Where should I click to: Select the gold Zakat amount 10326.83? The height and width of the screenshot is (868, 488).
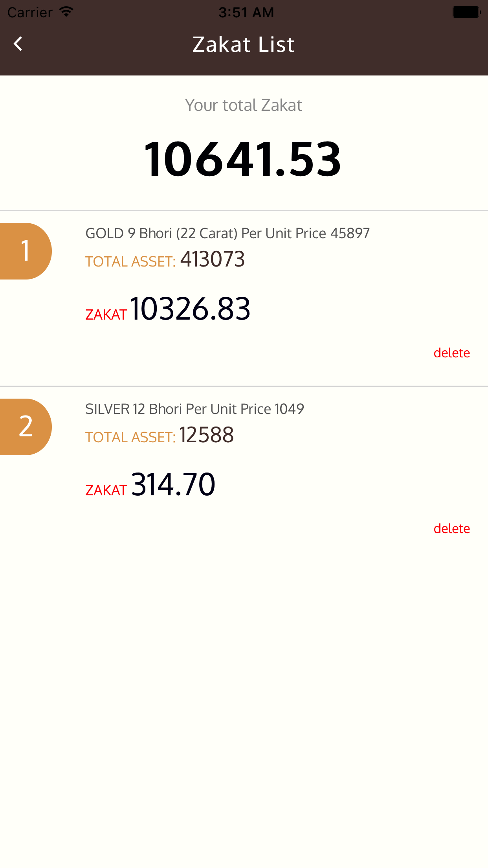[190, 309]
